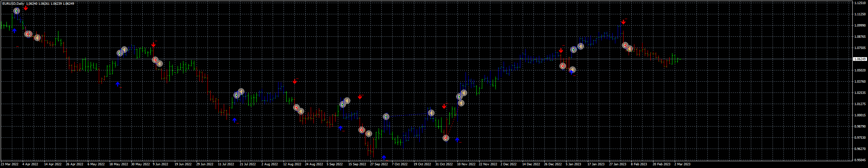The width and height of the screenshot is (868, 168).
Task: Select the 1.03760 price level label
Action: click(x=860, y=82)
